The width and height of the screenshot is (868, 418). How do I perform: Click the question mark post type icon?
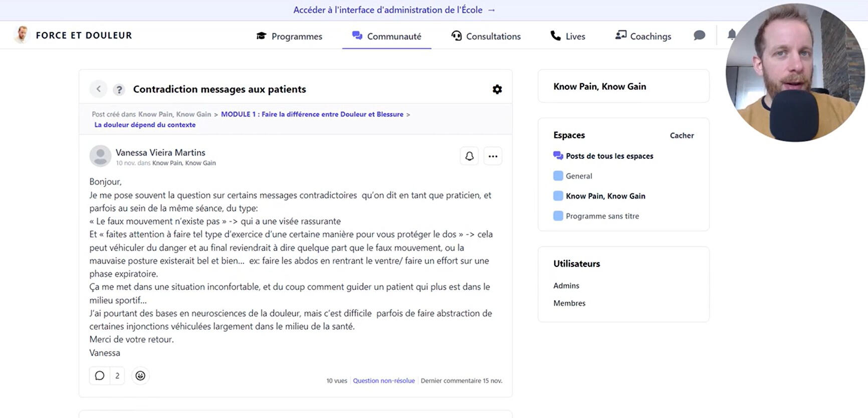coord(119,90)
